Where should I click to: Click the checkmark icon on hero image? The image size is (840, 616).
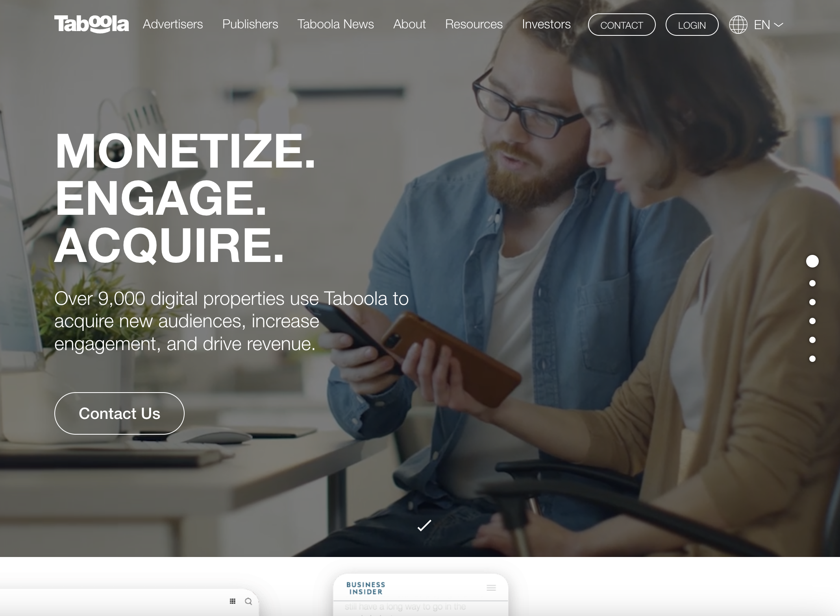(423, 525)
